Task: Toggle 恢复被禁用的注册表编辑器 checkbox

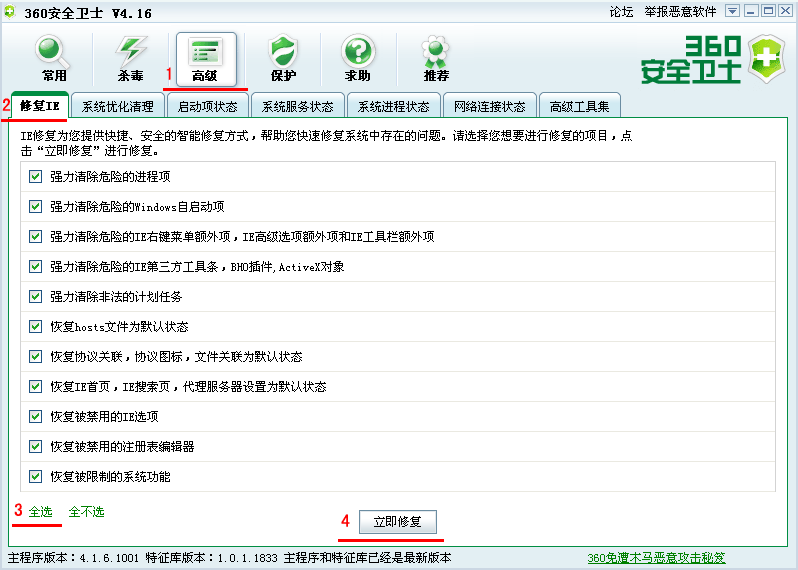Action: pos(36,446)
